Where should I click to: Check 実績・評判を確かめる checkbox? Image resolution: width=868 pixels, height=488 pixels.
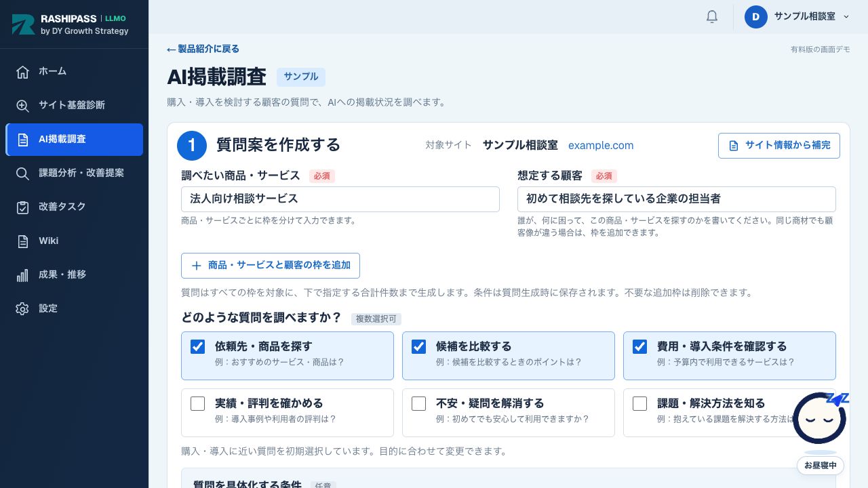(x=197, y=403)
